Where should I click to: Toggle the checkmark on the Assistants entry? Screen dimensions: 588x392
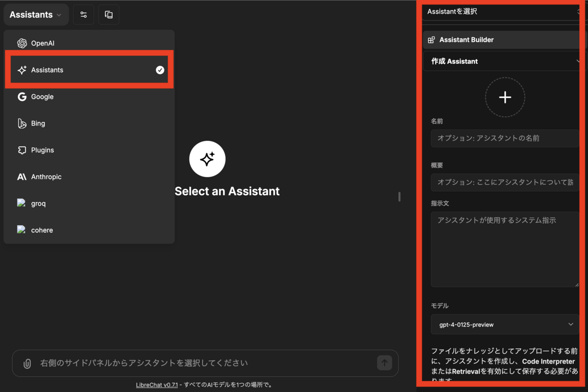(x=160, y=70)
